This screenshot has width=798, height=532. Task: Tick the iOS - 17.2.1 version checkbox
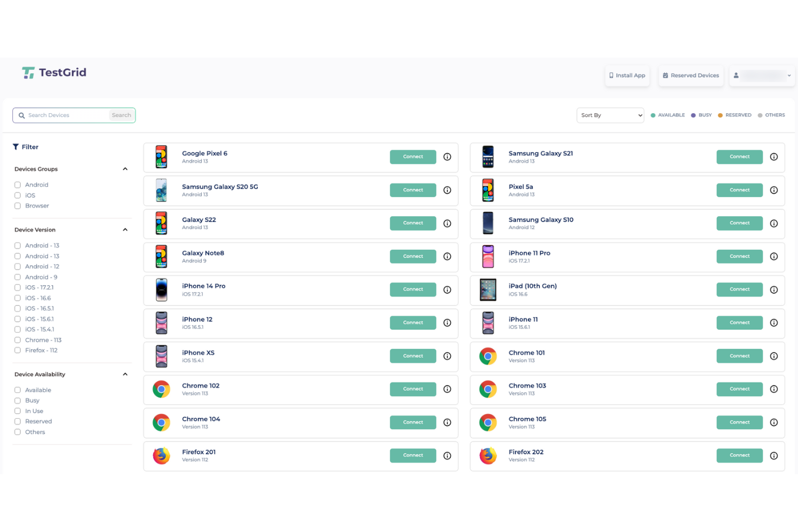[17, 287]
